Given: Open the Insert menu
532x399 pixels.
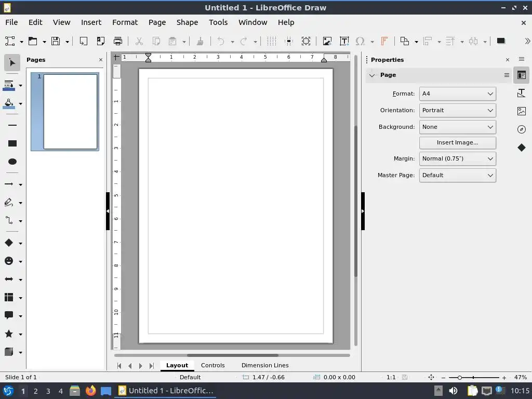Looking at the screenshot, I should [91, 22].
